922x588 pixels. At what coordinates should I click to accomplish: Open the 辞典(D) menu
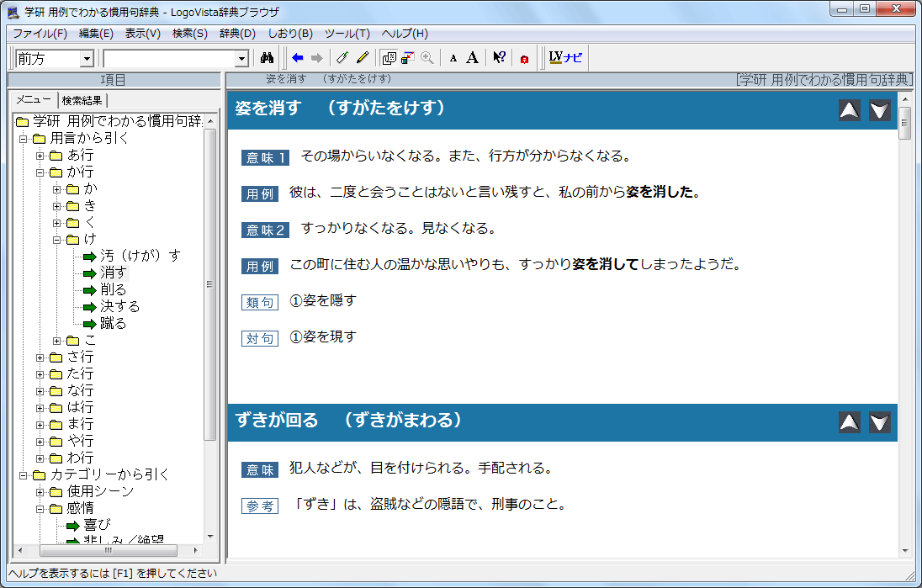237,34
